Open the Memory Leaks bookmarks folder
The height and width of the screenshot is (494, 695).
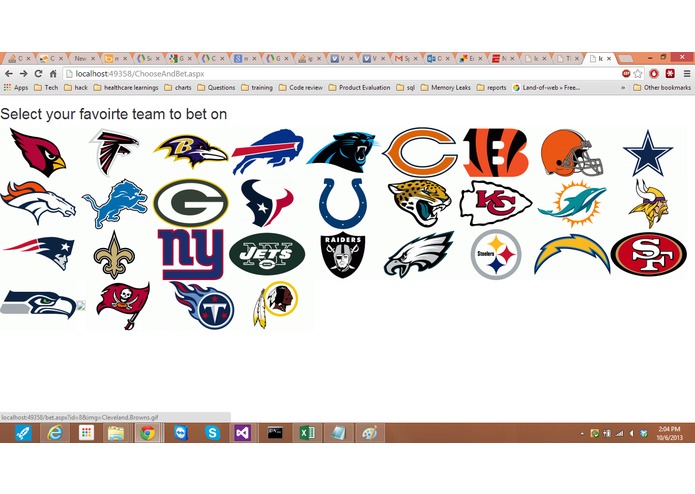[445, 88]
